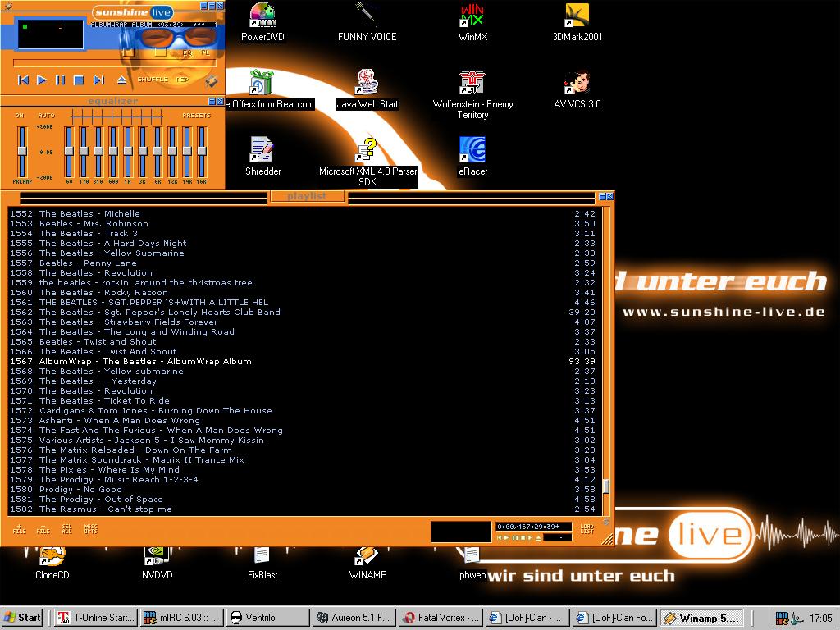Click the 60 Hz equalizer band slider
Image resolution: width=840 pixels, height=630 pixels.
(69, 152)
